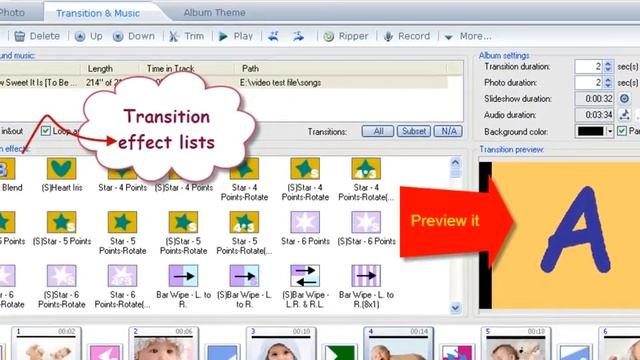
Task: Select the E:\video test file\songs row
Action: [x=224, y=82]
